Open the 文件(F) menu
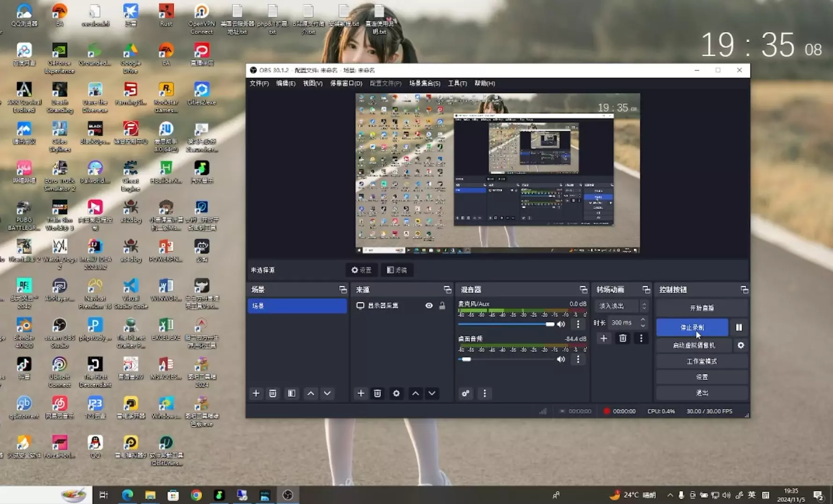 259,83
